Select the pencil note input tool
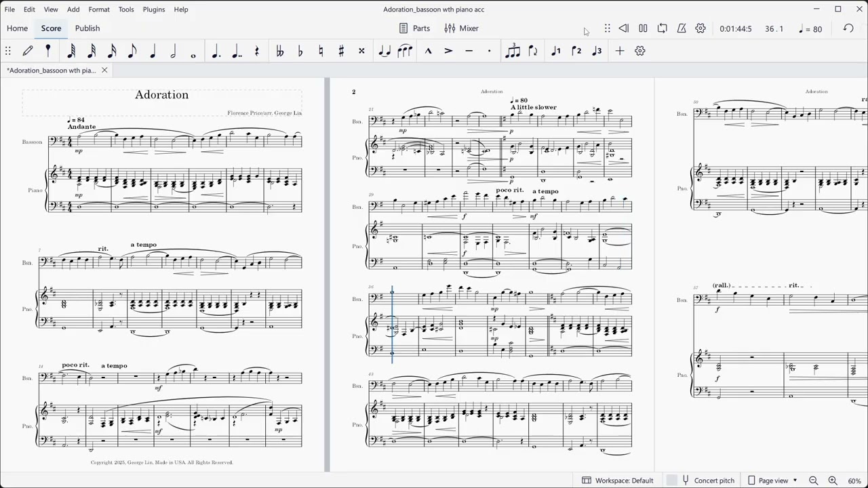This screenshot has height=488, width=868. tap(28, 51)
